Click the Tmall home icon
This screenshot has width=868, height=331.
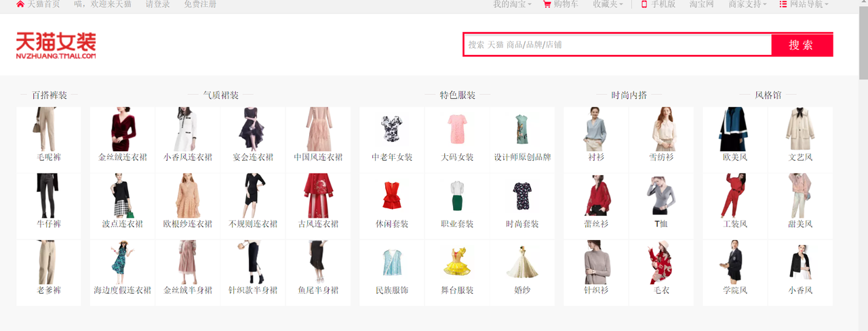click(x=20, y=4)
